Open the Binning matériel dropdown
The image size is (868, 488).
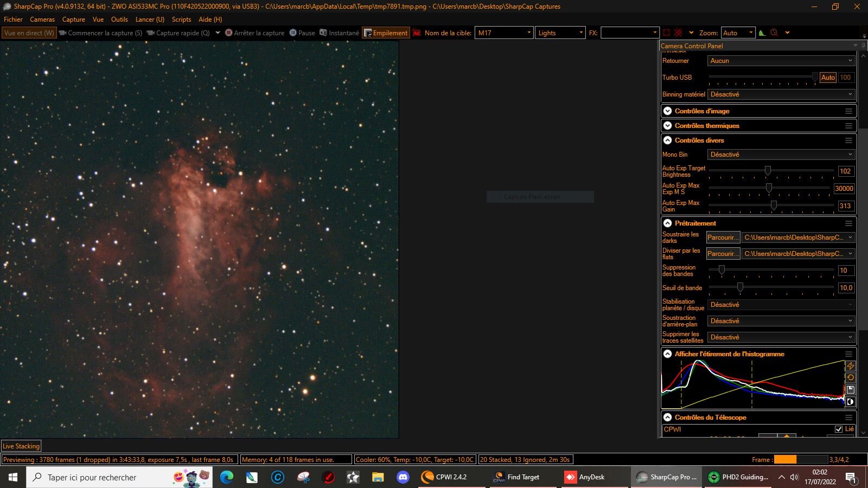(781, 94)
